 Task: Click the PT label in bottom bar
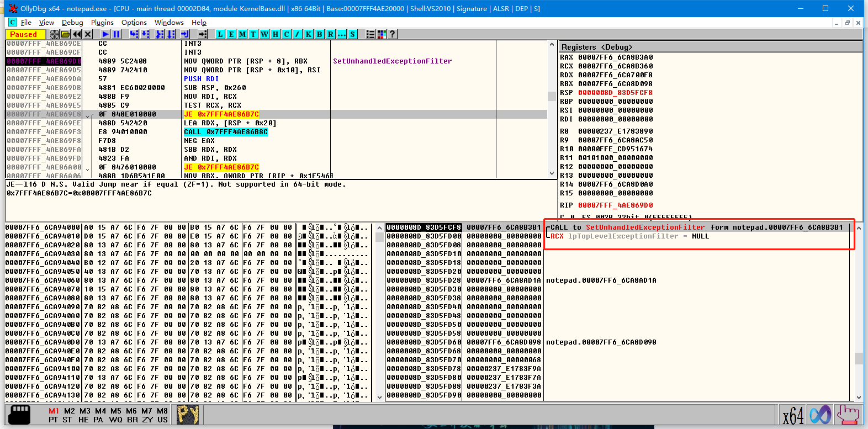coord(53,420)
